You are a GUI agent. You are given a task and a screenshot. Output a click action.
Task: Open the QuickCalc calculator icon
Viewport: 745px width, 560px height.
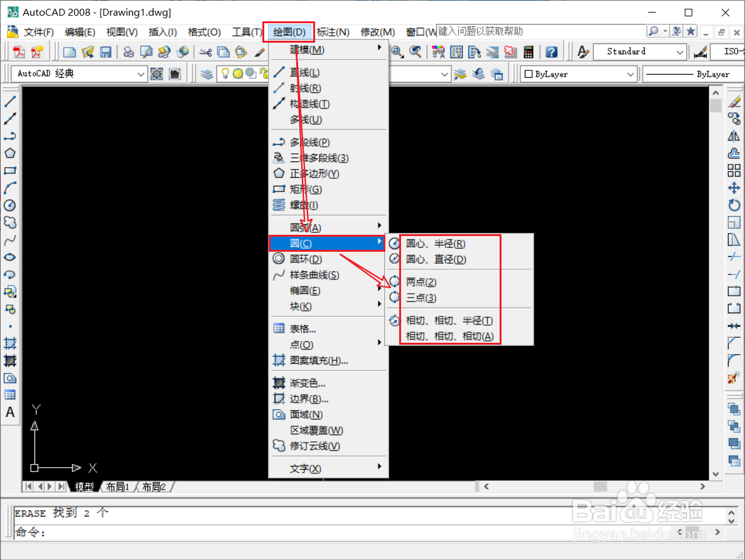(528, 52)
